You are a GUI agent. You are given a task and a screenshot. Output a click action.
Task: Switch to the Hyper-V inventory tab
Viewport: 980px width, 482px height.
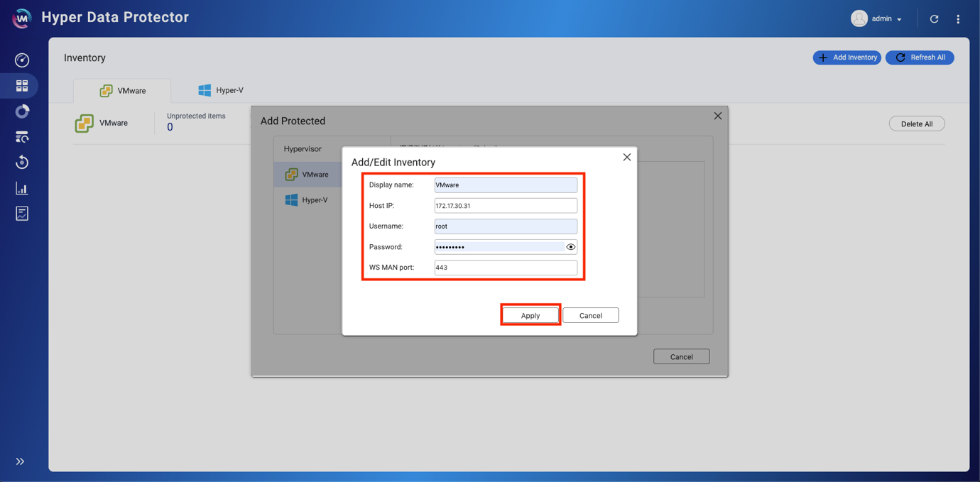click(x=220, y=90)
